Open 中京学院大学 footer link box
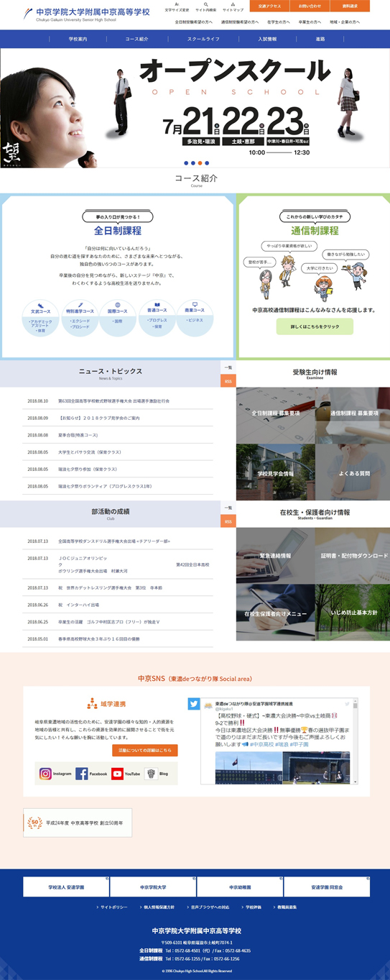Image resolution: width=390 pixels, height=980 pixels. click(x=153, y=887)
